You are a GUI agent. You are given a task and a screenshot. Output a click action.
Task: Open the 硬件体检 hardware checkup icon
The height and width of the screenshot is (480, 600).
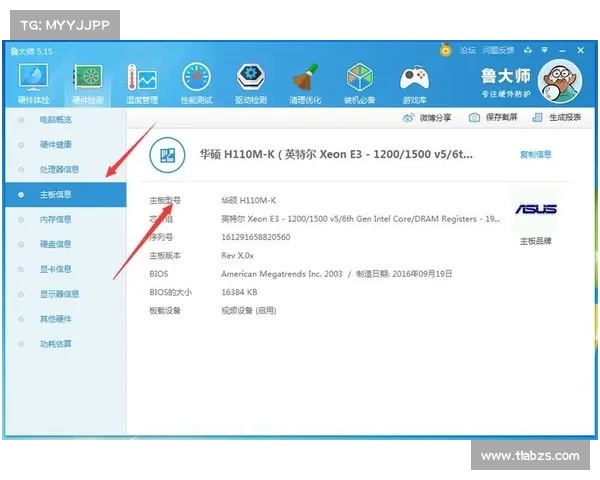click(33, 83)
